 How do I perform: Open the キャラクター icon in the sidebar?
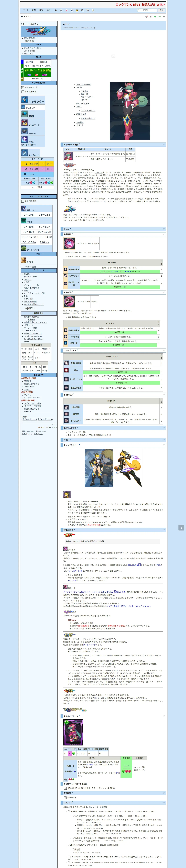point(24,99)
